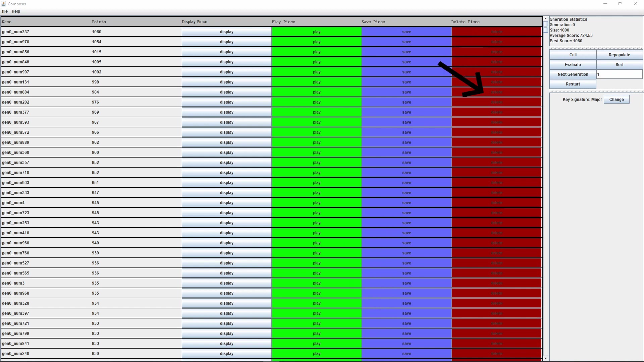Screen dimensions: 644x362
Task: Play piece gen0_num337
Action: point(317,32)
